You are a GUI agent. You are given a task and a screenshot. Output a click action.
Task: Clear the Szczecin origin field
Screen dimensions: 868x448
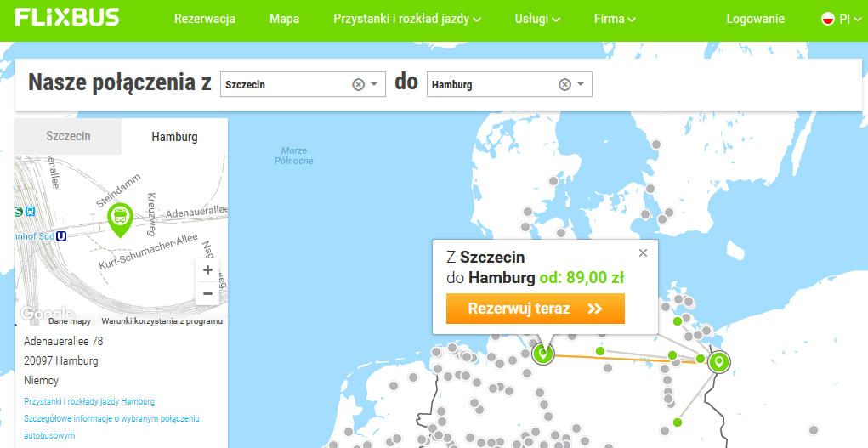[359, 84]
